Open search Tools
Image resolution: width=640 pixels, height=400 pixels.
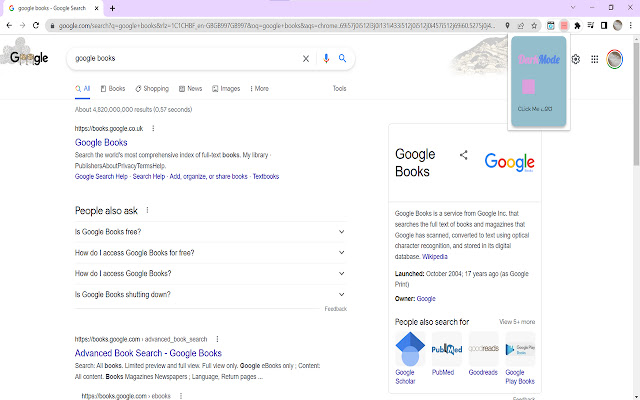coord(339,88)
